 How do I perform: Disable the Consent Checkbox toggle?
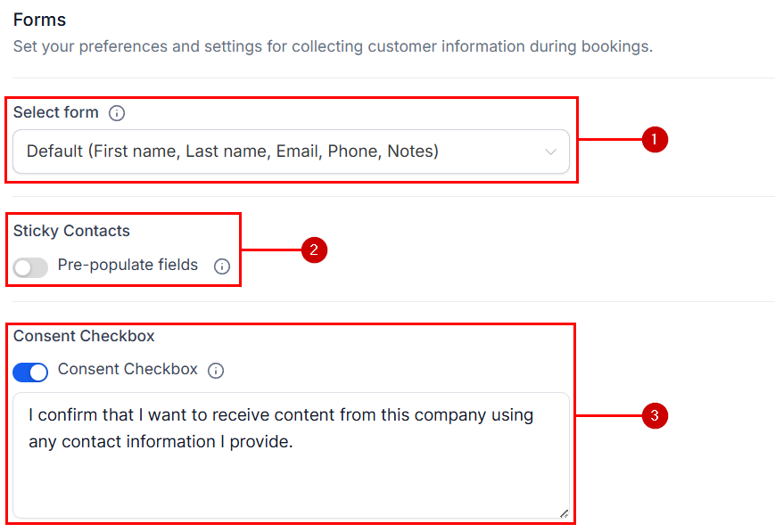pos(30,372)
